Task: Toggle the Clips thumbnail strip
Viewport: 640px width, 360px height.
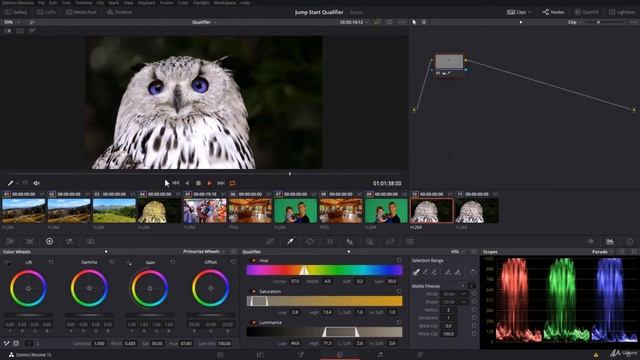Action: [519, 12]
